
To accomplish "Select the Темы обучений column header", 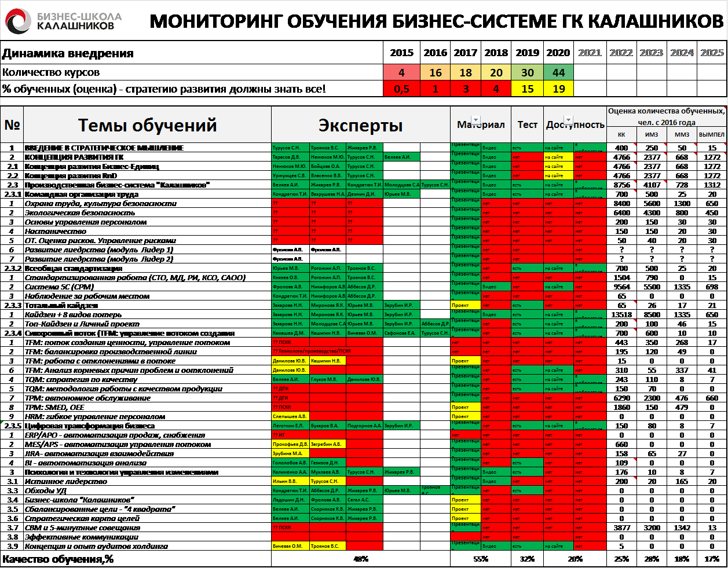I will [148, 125].
